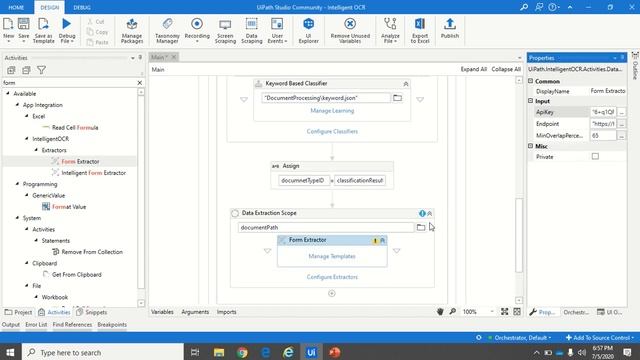This screenshot has height=360, width=640.
Task: Click the designer zoom magnifier icon
Action: point(453,311)
